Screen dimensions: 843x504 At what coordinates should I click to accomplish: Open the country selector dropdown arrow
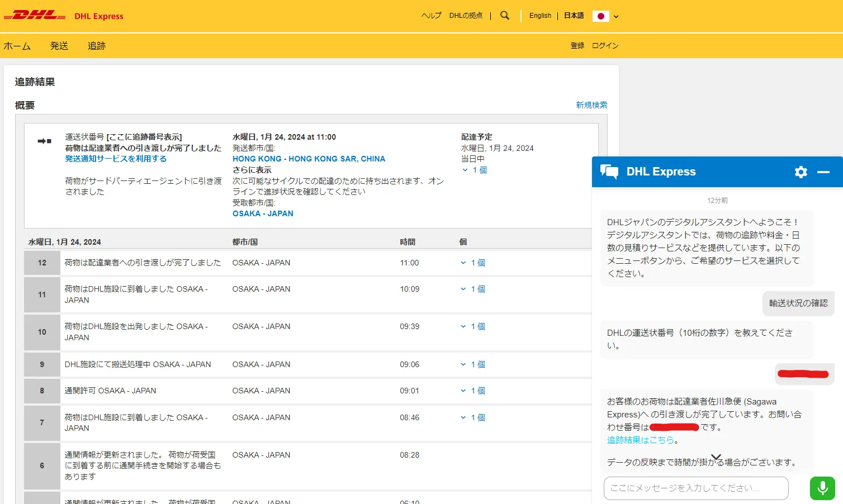pos(616,17)
